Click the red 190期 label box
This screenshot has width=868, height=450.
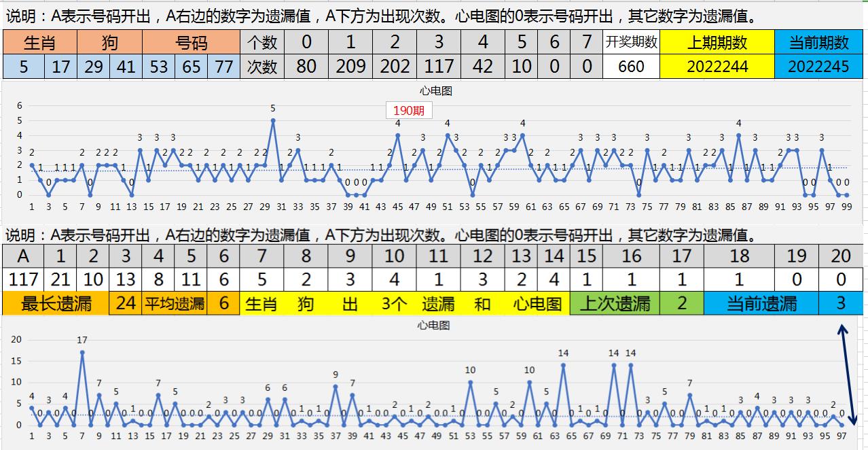click(408, 110)
